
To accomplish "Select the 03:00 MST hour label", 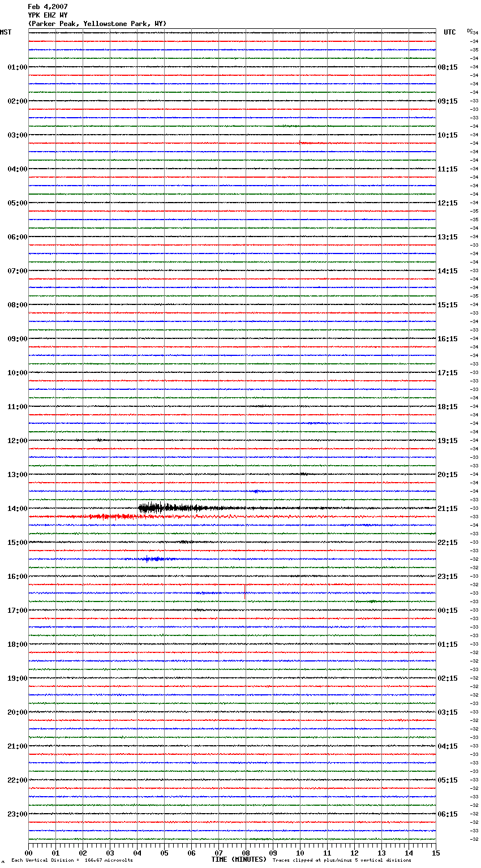I will tap(17, 135).
